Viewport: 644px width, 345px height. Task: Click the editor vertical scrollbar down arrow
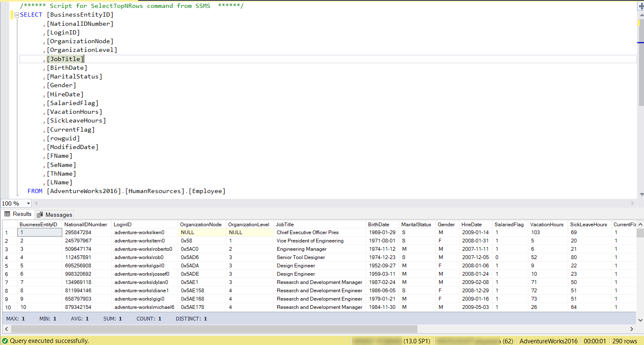(x=641, y=194)
